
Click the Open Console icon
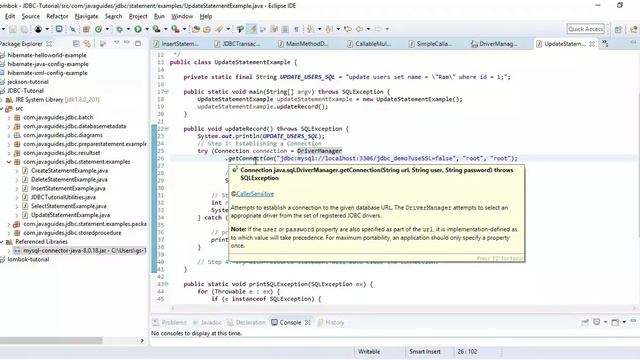coord(615,322)
